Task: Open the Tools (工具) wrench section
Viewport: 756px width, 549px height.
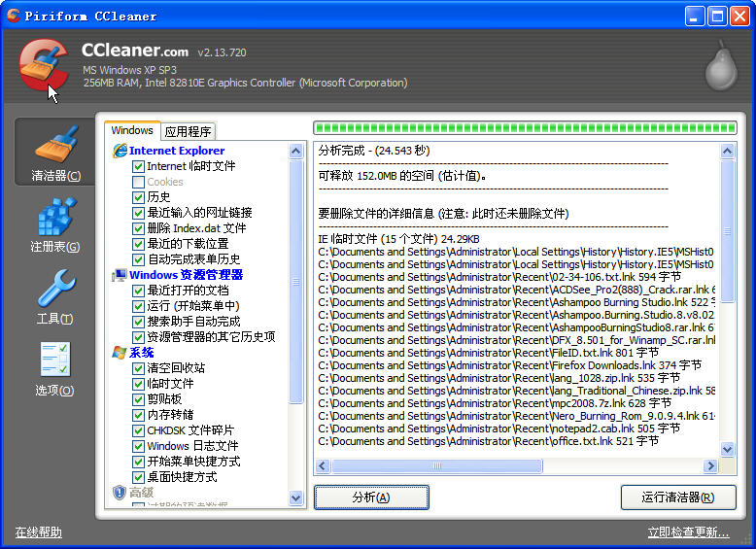Action: pyautogui.click(x=55, y=296)
